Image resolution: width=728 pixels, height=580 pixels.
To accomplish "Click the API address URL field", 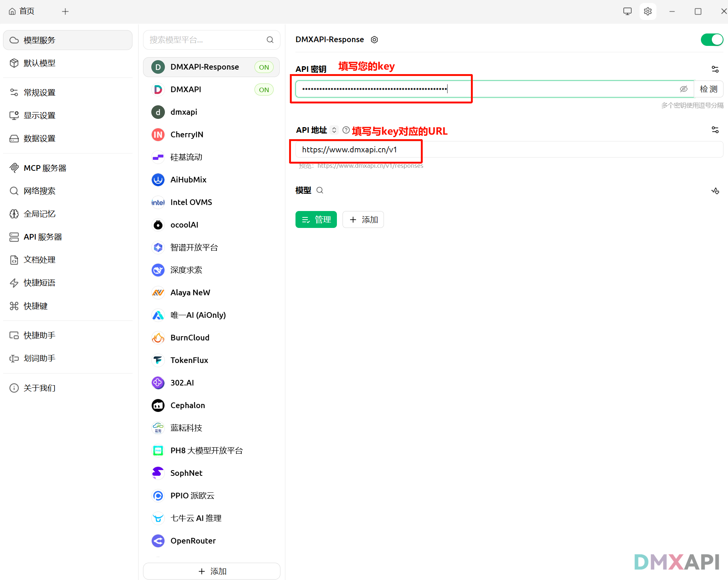I will (x=508, y=150).
